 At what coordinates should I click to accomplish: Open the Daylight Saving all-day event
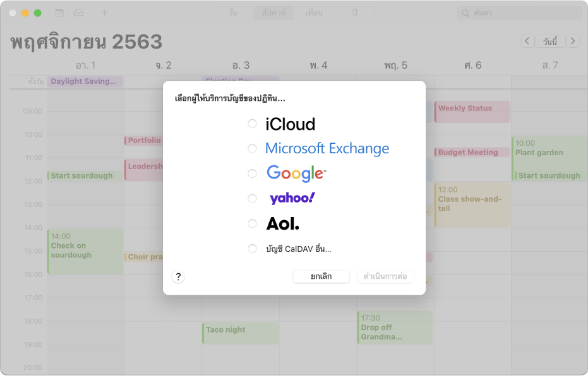[x=85, y=81]
